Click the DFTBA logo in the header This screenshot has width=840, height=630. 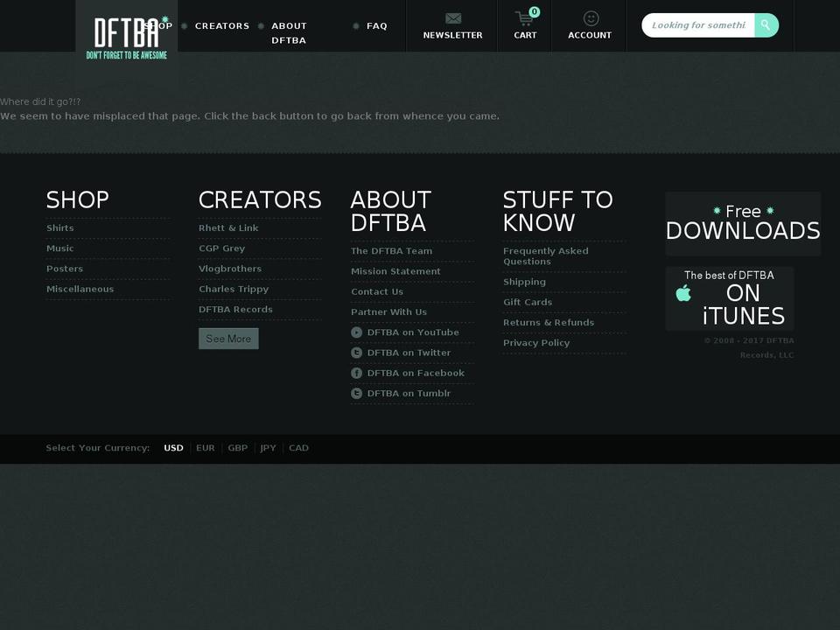(x=126, y=38)
